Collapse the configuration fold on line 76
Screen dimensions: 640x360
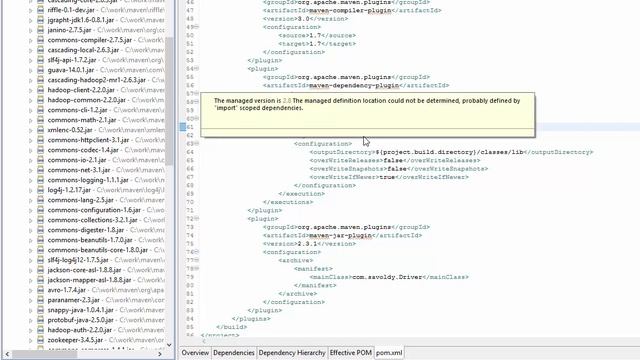click(x=196, y=252)
